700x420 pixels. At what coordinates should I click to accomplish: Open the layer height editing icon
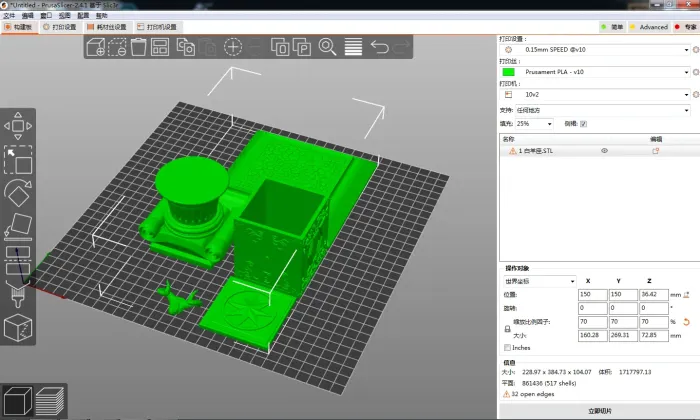353,46
